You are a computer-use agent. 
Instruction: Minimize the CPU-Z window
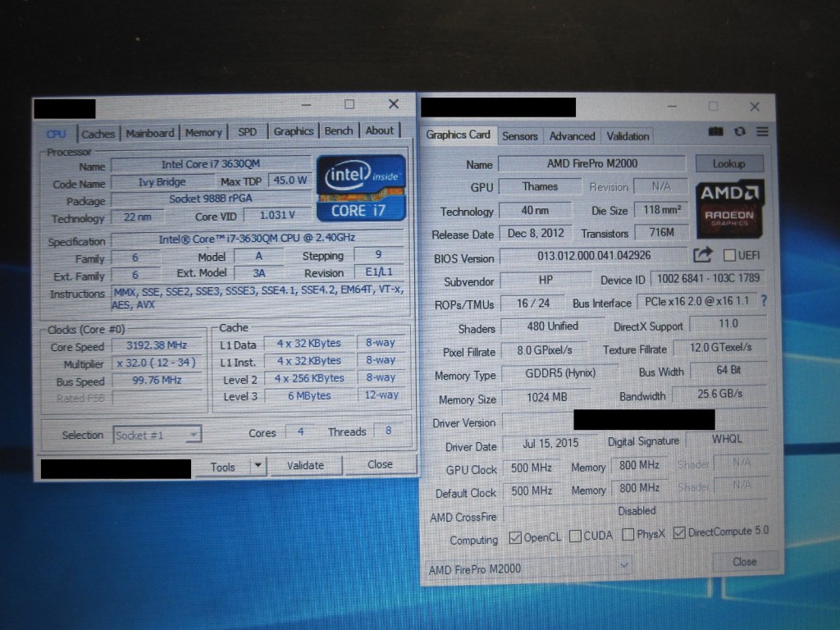pyautogui.click(x=307, y=105)
